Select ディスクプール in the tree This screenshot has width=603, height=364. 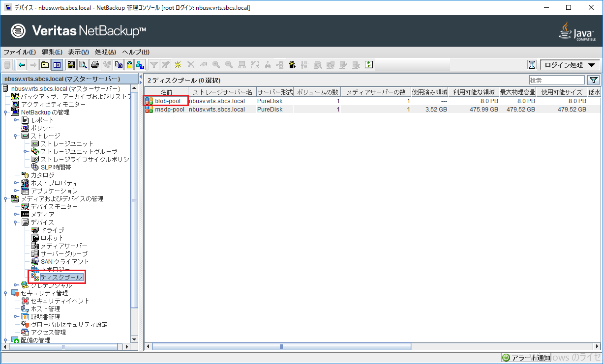(x=61, y=278)
